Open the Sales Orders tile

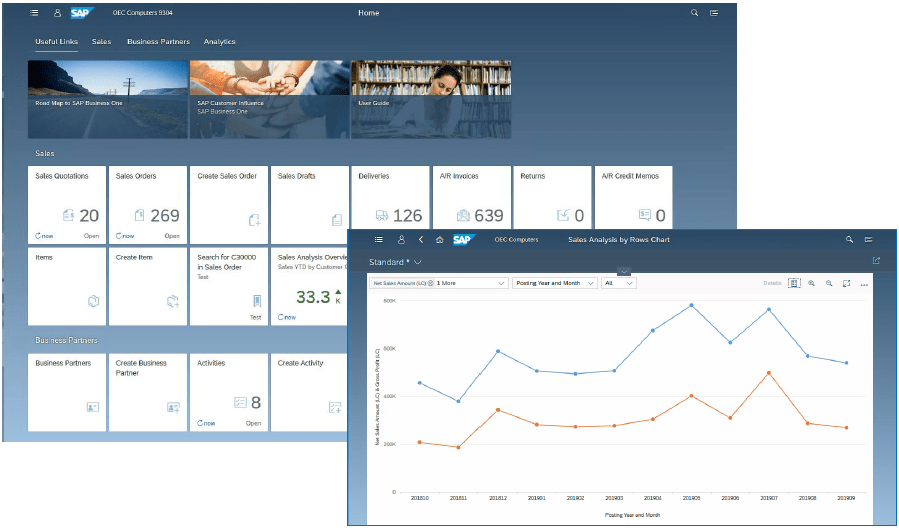point(148,205)
